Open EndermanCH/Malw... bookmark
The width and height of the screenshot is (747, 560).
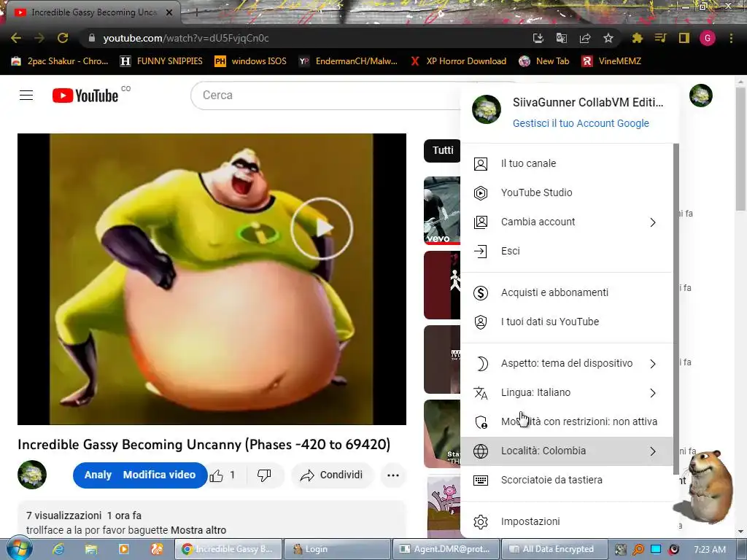[348, 61]
